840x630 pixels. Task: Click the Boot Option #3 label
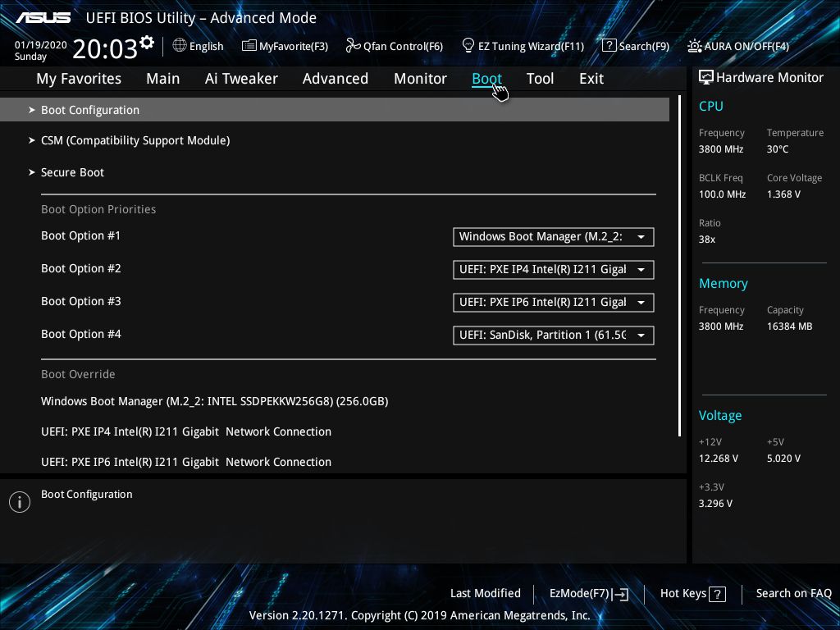coord(81,301)
